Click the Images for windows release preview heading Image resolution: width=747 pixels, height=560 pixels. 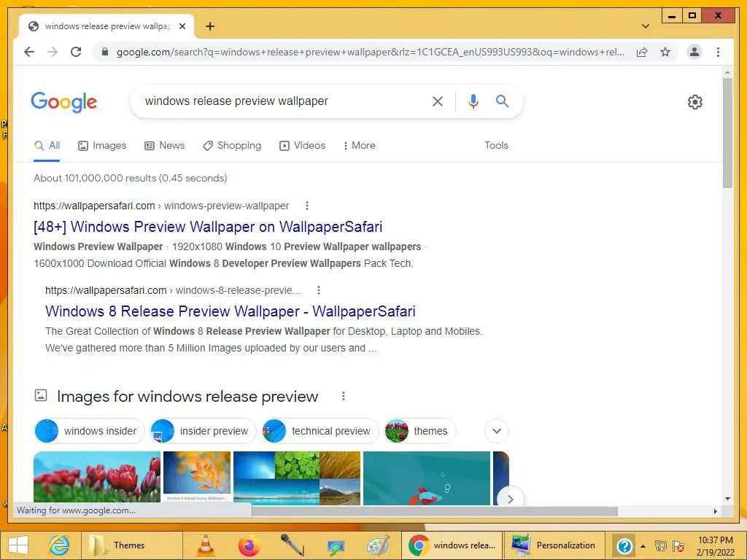tap(187, 396)
